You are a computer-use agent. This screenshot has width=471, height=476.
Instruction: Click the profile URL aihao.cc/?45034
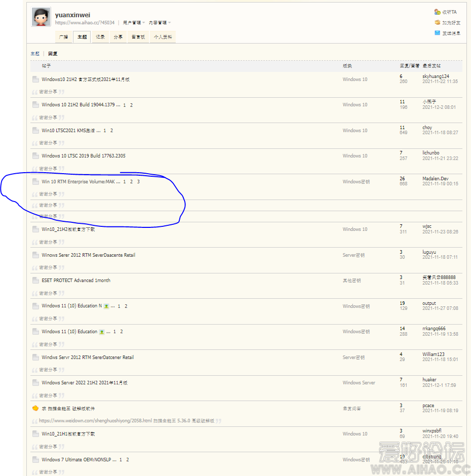85,23
